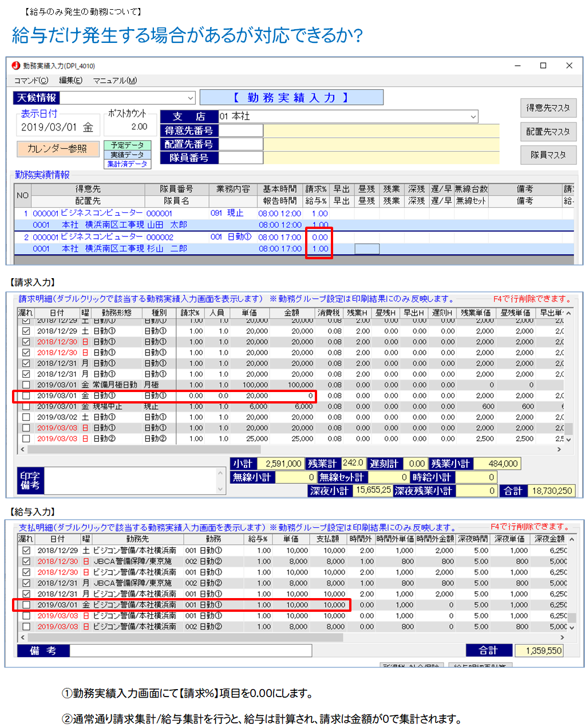Open the コマンド(C) menu
The width and height of the screenshot is (585, 728).
(31, 81)
